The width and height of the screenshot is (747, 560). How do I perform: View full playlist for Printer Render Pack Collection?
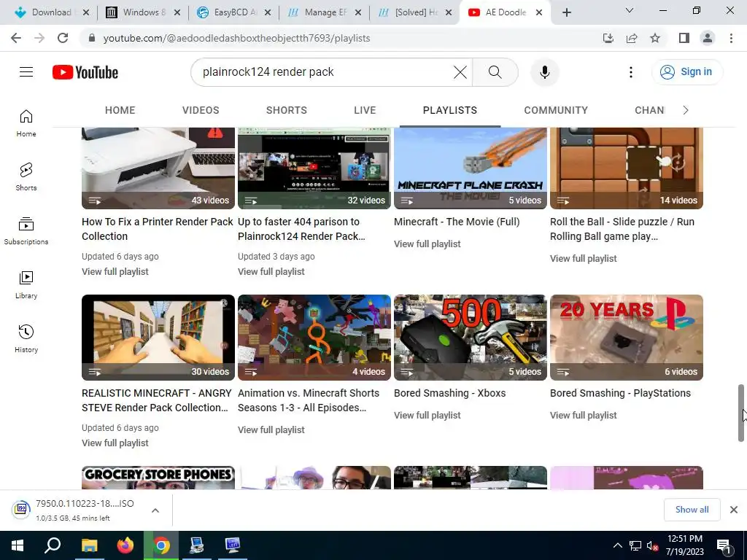pyautogui.click(x=115, y=271)
